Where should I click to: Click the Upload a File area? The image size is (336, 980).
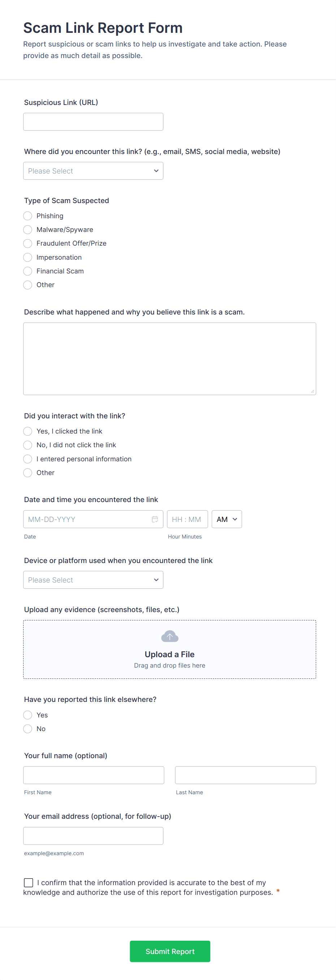pyautogui.click(x=169, y=654)
